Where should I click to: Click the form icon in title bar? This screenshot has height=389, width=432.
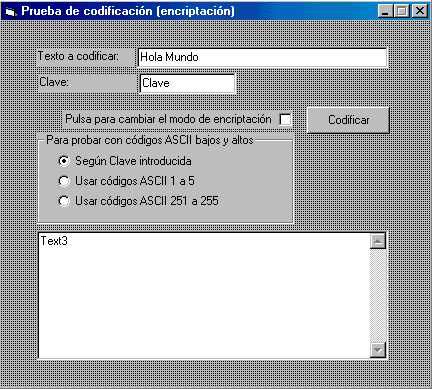tap(10, 11)
